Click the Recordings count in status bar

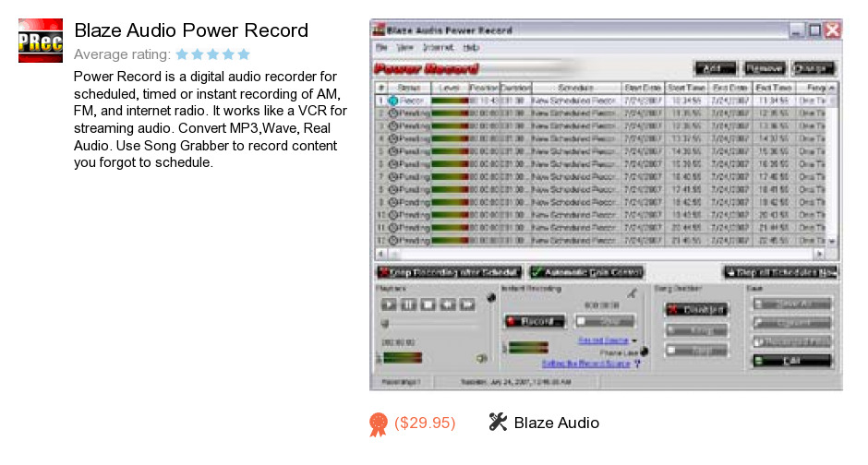[x=402, y=382]
